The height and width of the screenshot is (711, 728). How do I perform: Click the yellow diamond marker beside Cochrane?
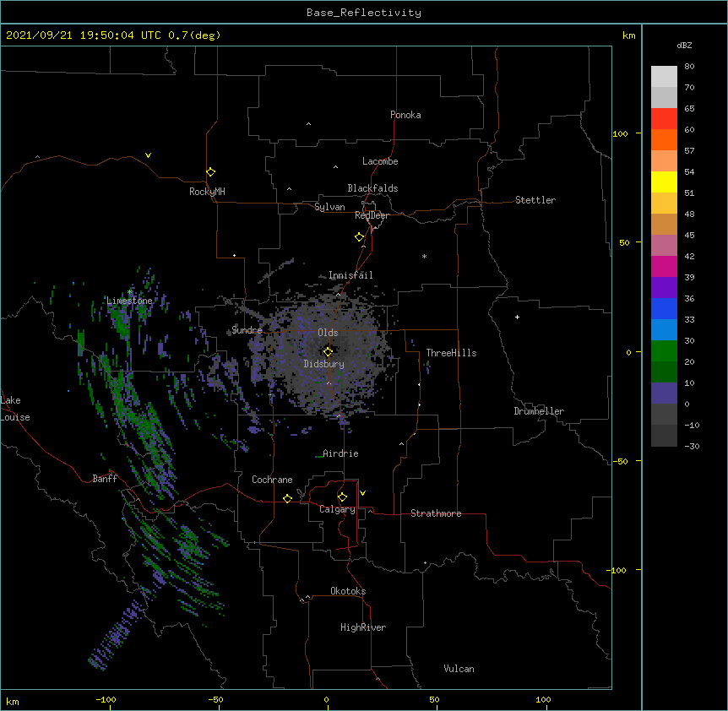pyautogui.click(x=287, y=498)
